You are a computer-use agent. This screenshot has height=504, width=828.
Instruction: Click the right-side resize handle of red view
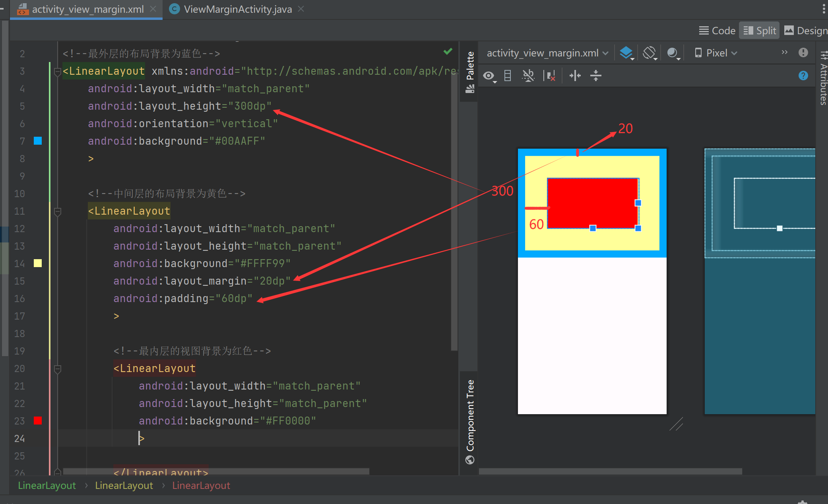click(638, 203)
